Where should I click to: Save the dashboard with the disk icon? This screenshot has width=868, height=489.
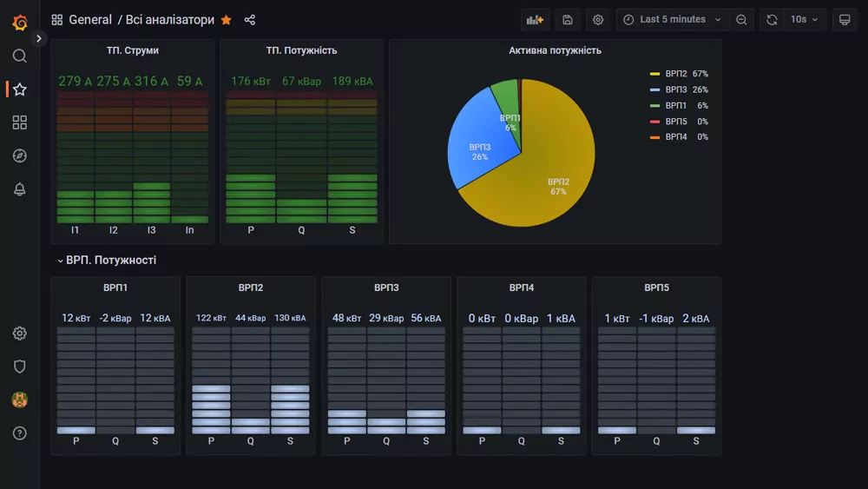point(568,20)
